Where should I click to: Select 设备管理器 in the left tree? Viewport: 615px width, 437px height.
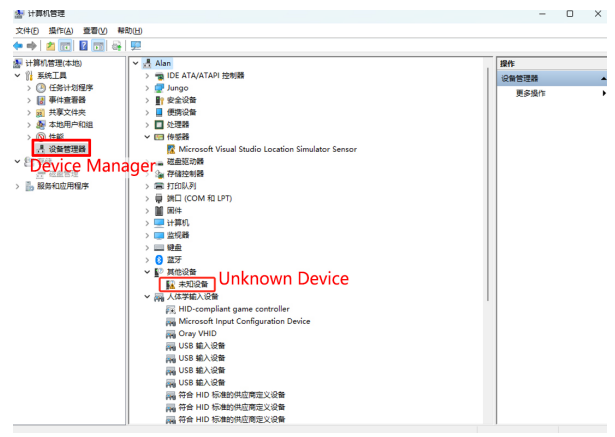pyautogui.click(x=67, y=149)
